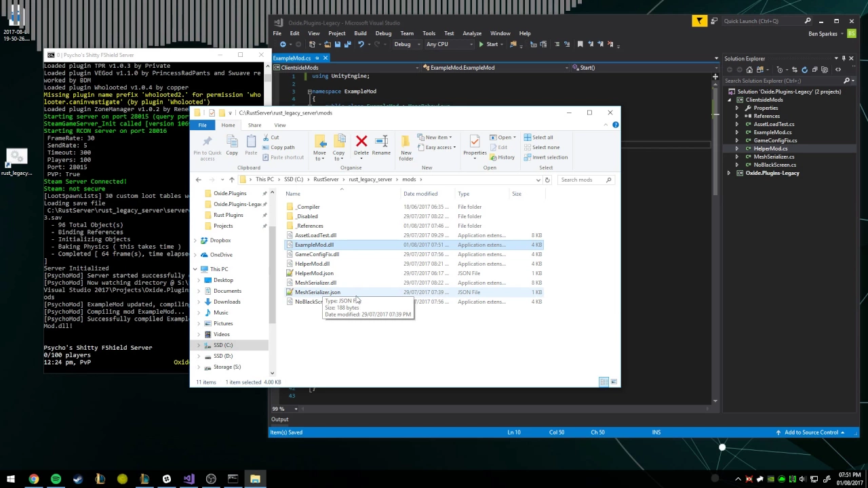Open Tools menu in Visual Studio
Screen dimensions: 868x488
(429, 33)
